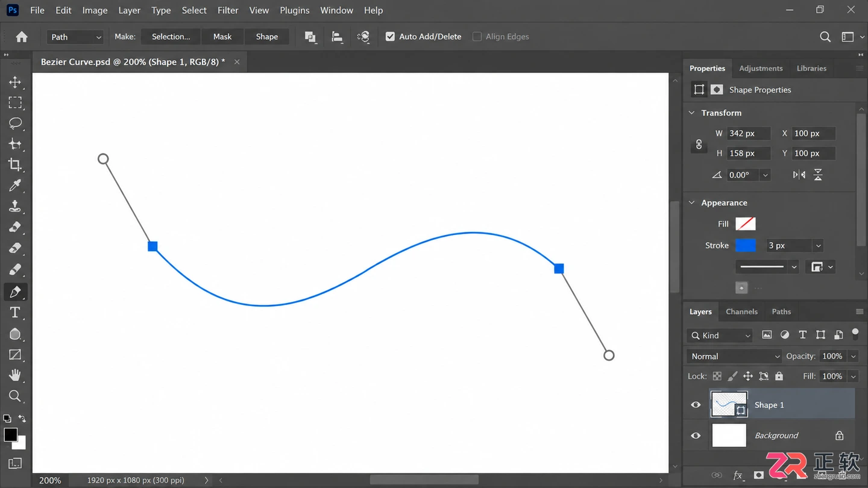The width and height of the screenshot is (868, 488).
Task: Open the layer Fill dropdown arrow
Action: point(854,376)
